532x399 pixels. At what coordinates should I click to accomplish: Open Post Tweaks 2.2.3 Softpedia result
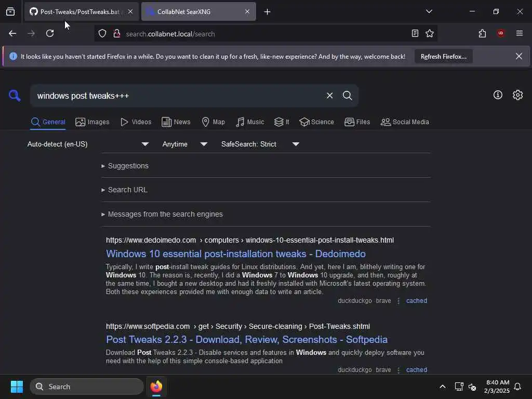(x=247, y=340)
